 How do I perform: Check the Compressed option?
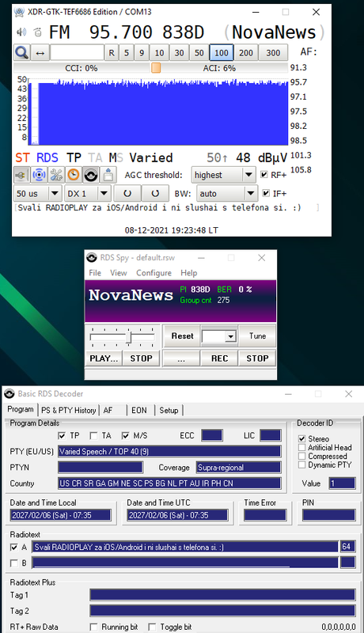tap(301, 457)
